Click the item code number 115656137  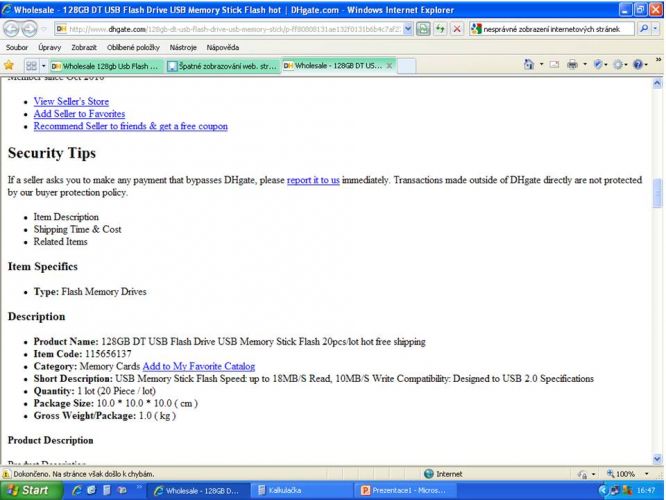[108, 354]
